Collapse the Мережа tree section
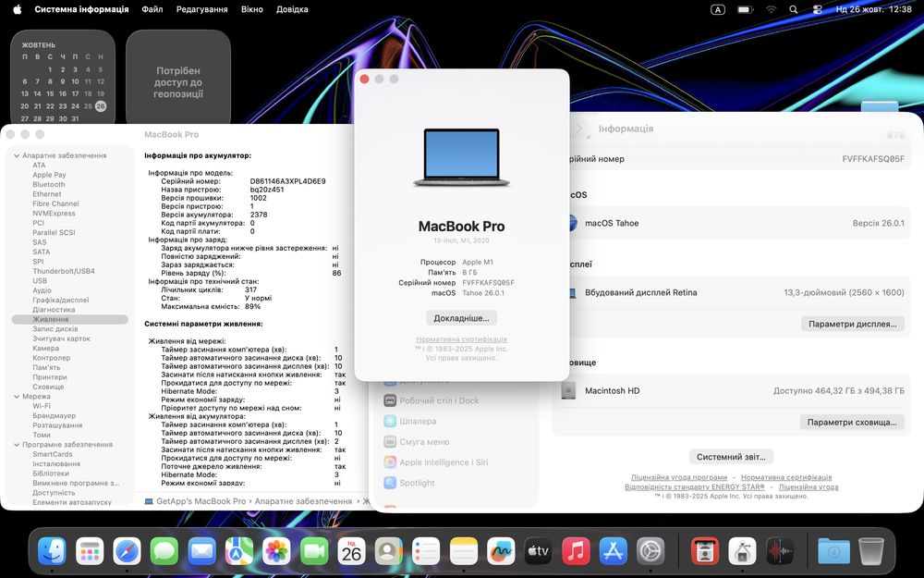924x578 pixels. (x=17, y=397)
